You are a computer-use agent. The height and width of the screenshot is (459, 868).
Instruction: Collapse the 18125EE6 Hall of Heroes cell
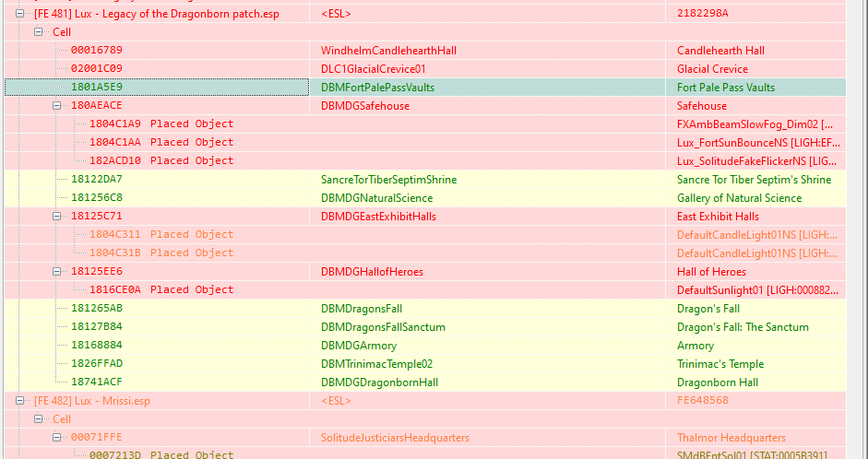point(56,272)
